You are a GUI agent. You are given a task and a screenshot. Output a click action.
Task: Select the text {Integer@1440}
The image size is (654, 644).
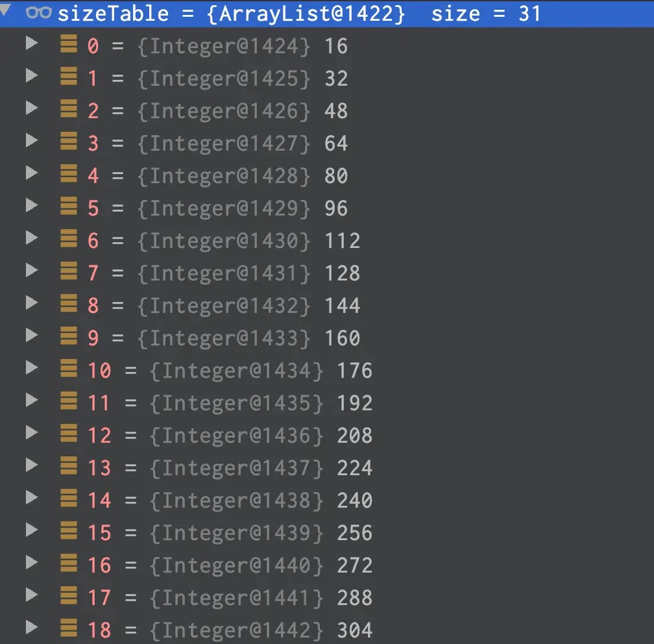tap(236, 565)
